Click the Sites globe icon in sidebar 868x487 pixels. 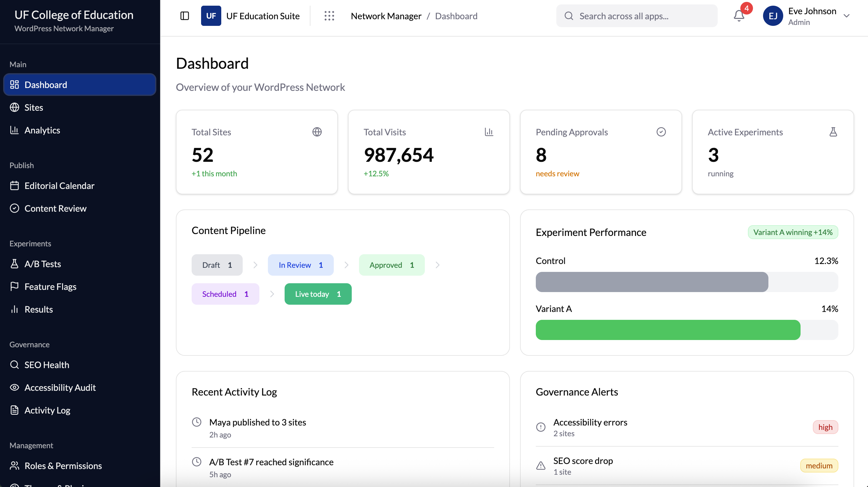point(14,107)
